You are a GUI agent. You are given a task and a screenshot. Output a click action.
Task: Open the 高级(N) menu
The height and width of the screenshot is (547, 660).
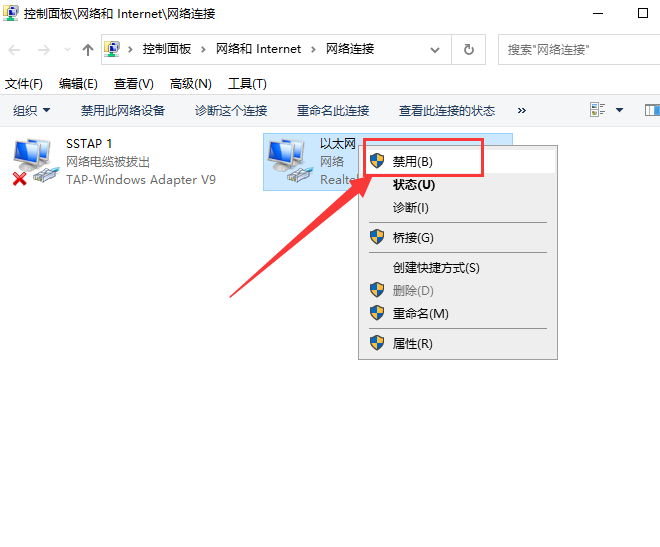pos(191,84)
